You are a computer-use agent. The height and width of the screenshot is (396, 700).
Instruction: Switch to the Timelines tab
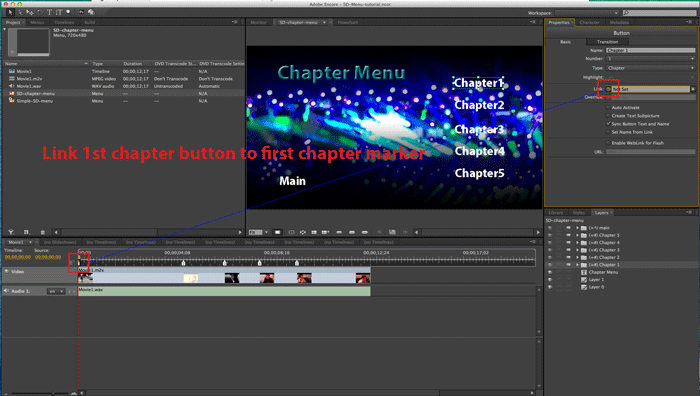coord(64,22)
